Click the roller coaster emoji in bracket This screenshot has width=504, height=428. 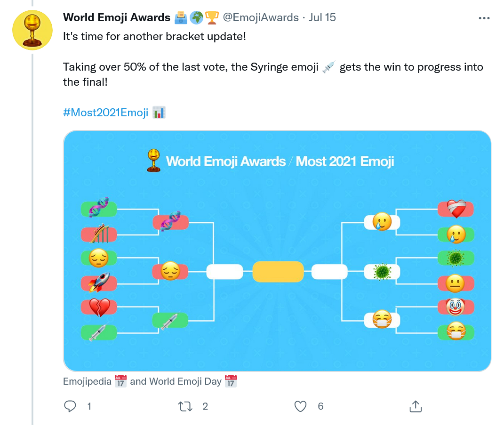tap(99, 234)
